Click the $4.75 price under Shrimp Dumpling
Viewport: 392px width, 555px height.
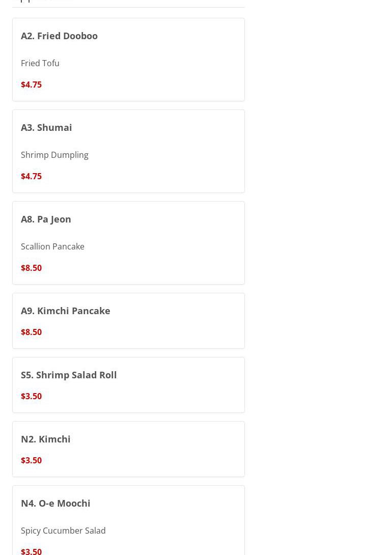(x=31, y=177)
